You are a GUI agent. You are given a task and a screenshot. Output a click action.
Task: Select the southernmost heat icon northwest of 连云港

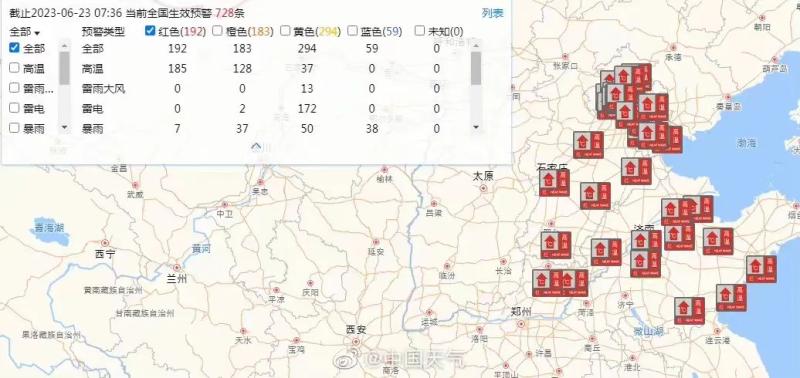click(x=689, y=311)
